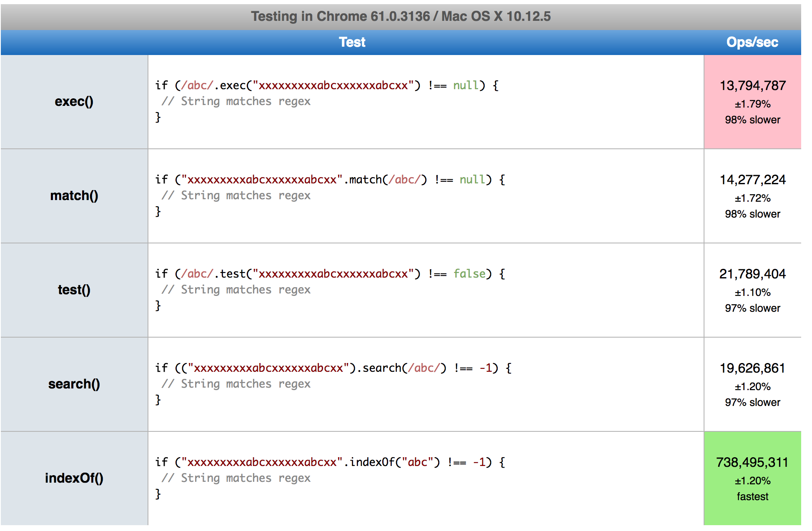The image size is (812, 531).
Task: Click the Test column header
Action: (x=352, y=42)
